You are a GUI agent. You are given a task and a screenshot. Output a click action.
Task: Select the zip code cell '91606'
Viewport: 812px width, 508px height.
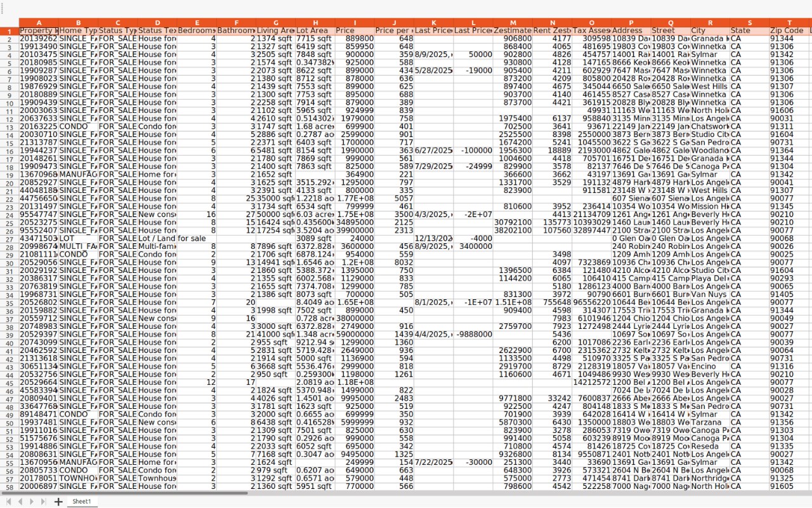click(x=789, y=110)
